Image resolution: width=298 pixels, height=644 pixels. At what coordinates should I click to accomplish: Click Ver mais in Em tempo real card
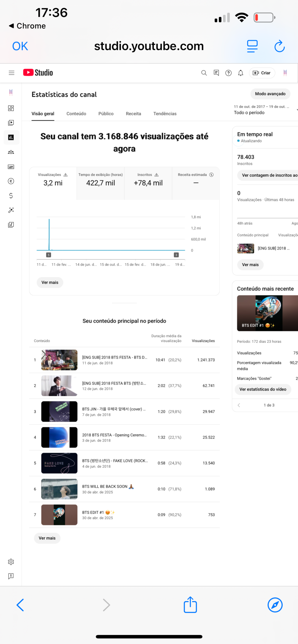click(250, 265)
